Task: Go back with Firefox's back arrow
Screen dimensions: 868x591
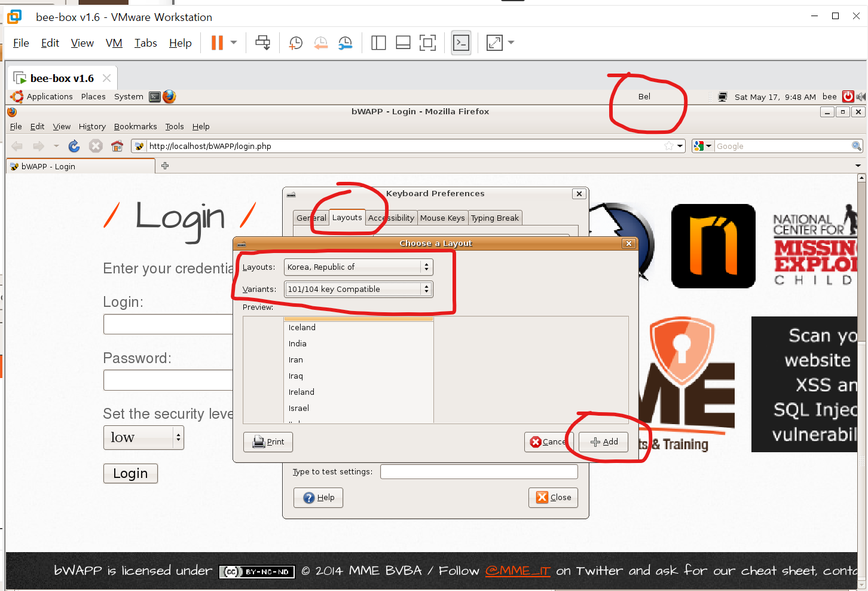Action: tap(17, 146)
